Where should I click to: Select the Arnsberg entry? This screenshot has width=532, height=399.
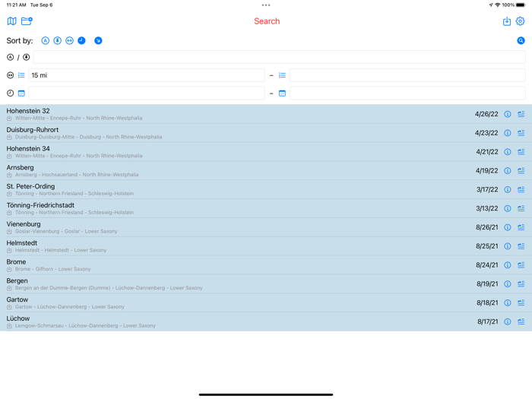266,171
